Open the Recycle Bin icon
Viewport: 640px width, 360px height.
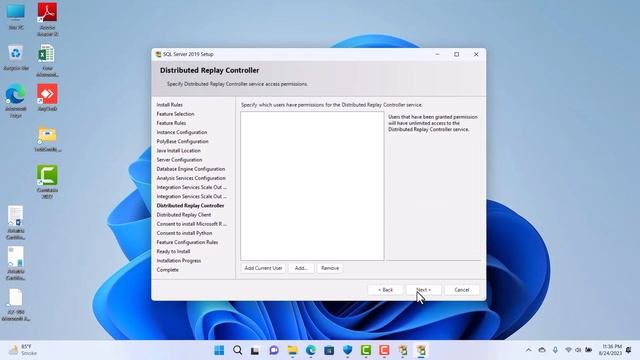(x=16, y=57)
